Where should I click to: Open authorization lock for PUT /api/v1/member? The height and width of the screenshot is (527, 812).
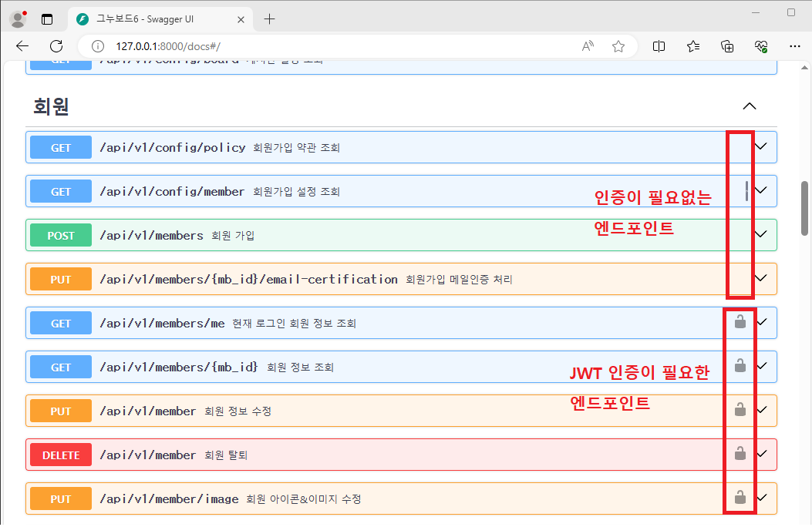740,410
